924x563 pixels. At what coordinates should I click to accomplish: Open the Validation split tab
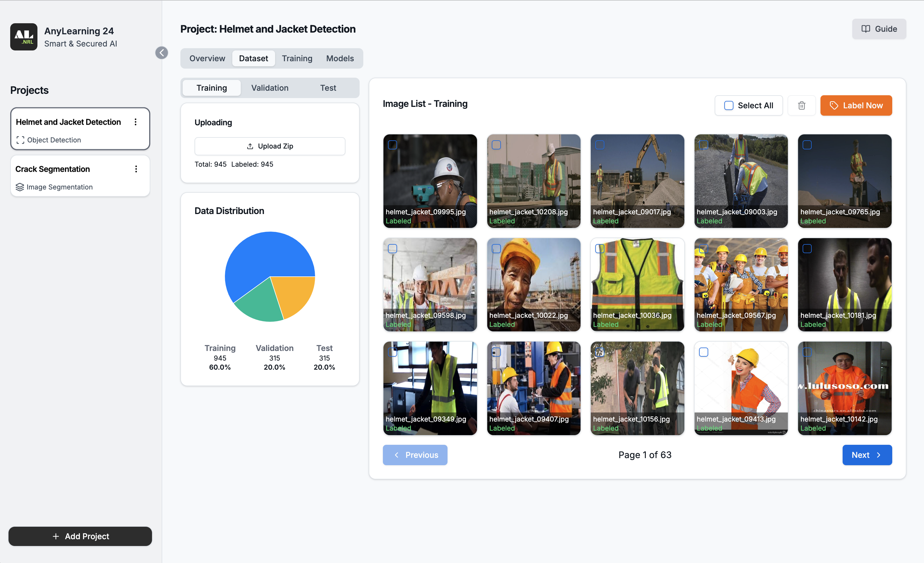click(270, 88)
